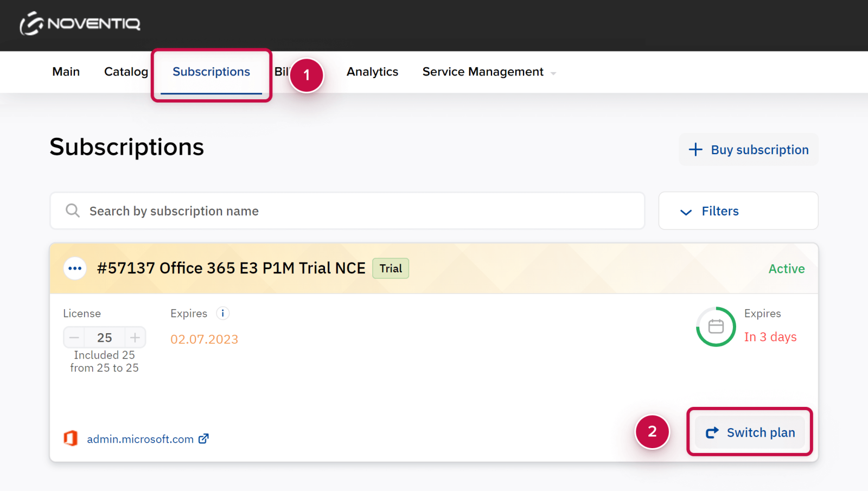Click the search magnifier icon
The height and width of the screenshot is (491, 868).
[73, 211]
